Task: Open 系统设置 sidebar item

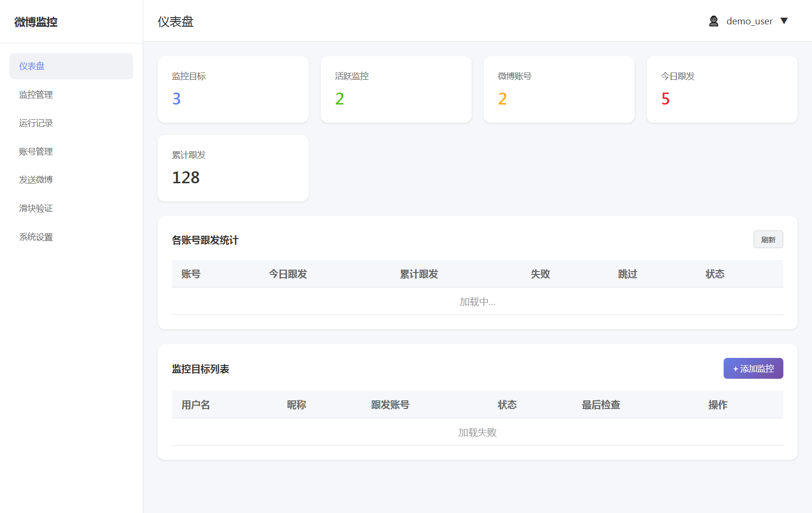Action: pyautogui.click(x=71, y=237)
